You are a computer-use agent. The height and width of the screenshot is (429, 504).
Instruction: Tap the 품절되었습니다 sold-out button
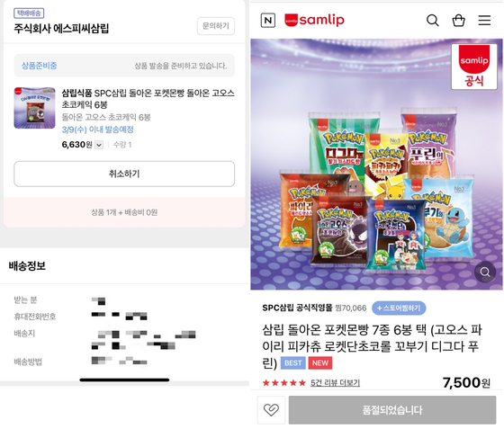coord(392,410)
